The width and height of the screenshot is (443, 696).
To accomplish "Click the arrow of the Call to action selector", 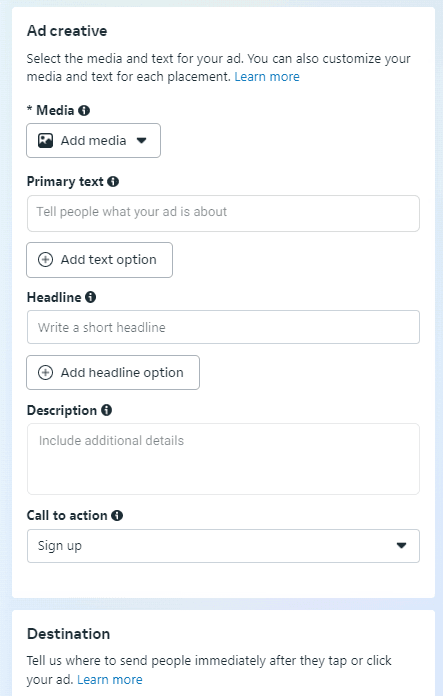I will [401, 546].
